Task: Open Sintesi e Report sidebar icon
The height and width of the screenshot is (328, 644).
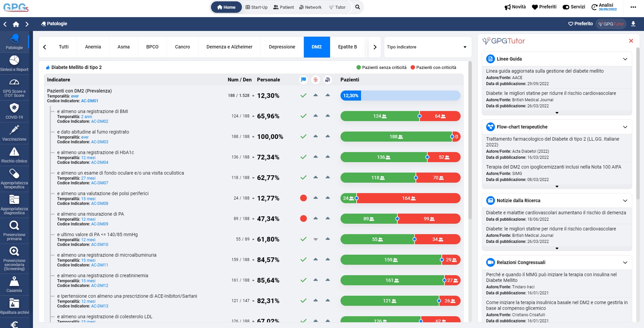Action: (14, 63)
